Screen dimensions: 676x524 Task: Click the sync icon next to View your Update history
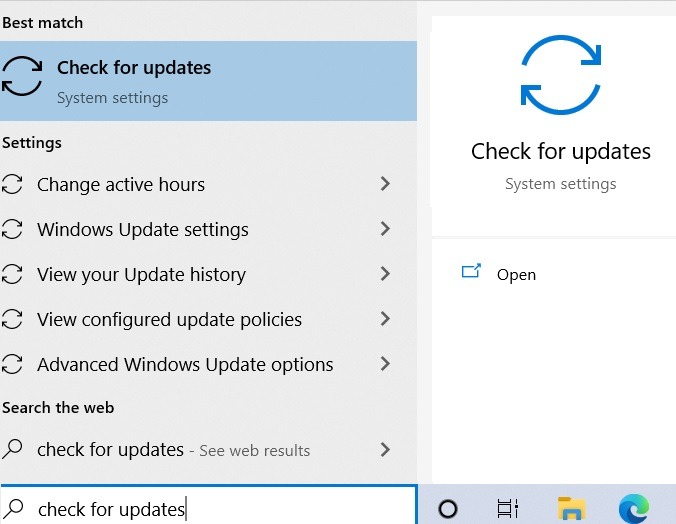(12, 274)
